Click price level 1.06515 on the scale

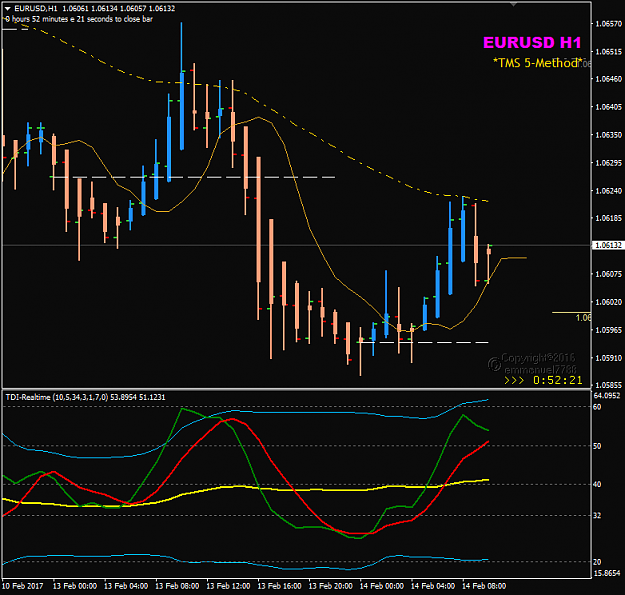tap(609, 52)
